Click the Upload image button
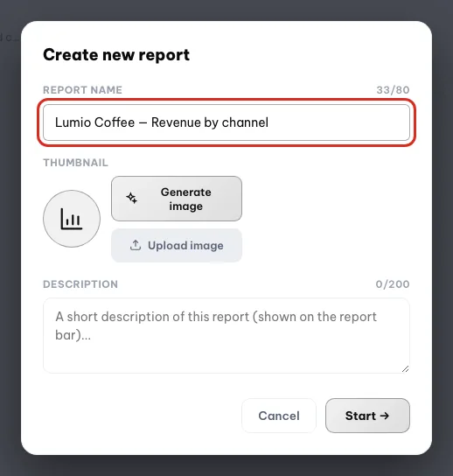Viewport: 453px width, 476px height. point(177,246)
